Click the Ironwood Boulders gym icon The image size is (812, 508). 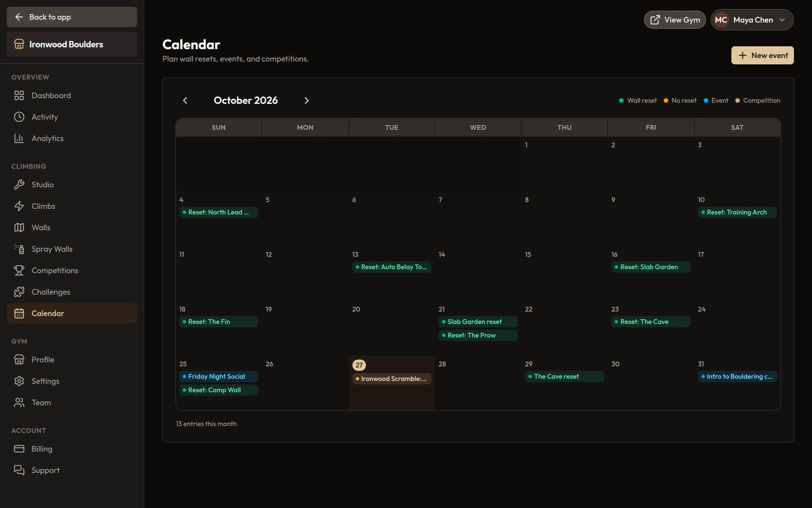click(19, 44)
